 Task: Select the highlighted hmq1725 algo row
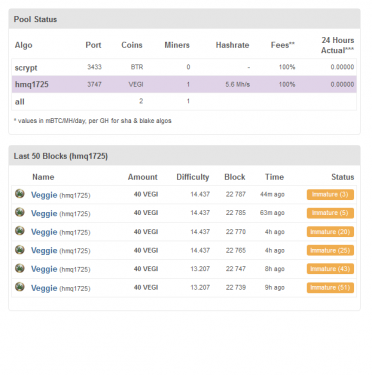click(x=184, y=84)
